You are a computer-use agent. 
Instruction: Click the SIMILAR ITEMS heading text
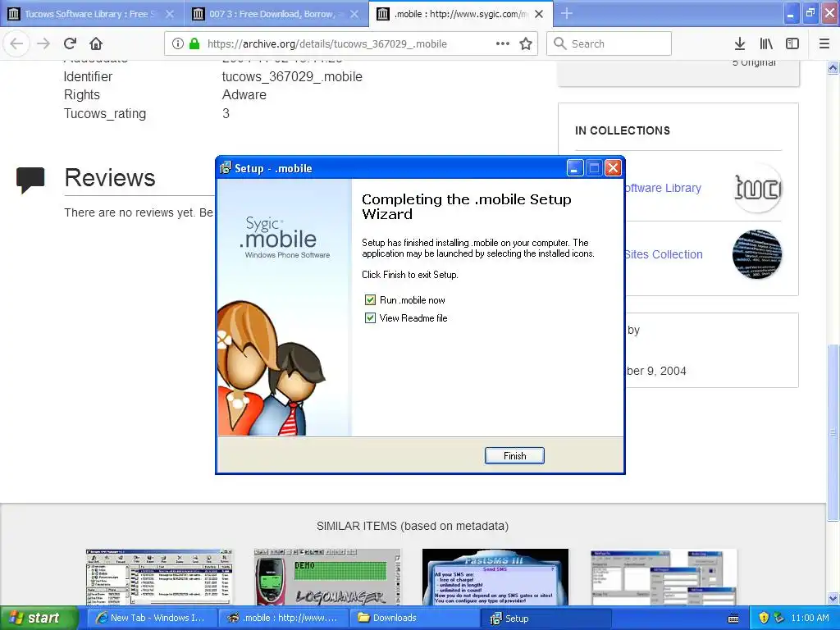click(413, 526)
